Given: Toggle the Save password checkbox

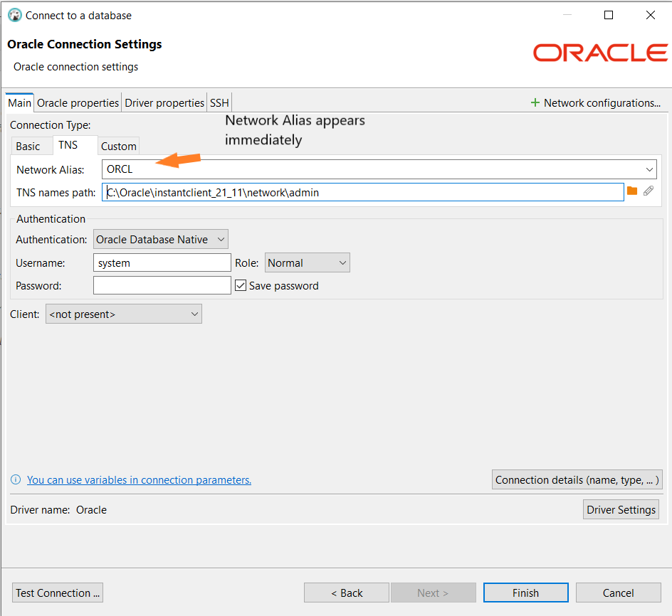Looking at the screenshot, I should tap(241, 285).
